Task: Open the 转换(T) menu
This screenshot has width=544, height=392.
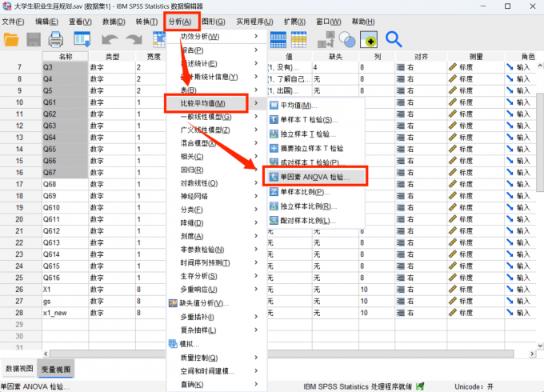Action: (x=146, y=22)
